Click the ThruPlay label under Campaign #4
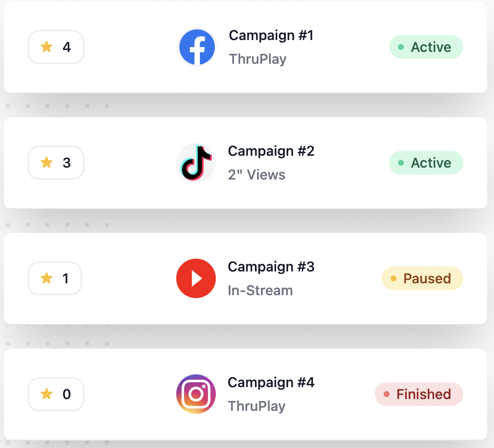Image resolution: width=494 pixels, height=448 pixels. click(x=256, y=406)
